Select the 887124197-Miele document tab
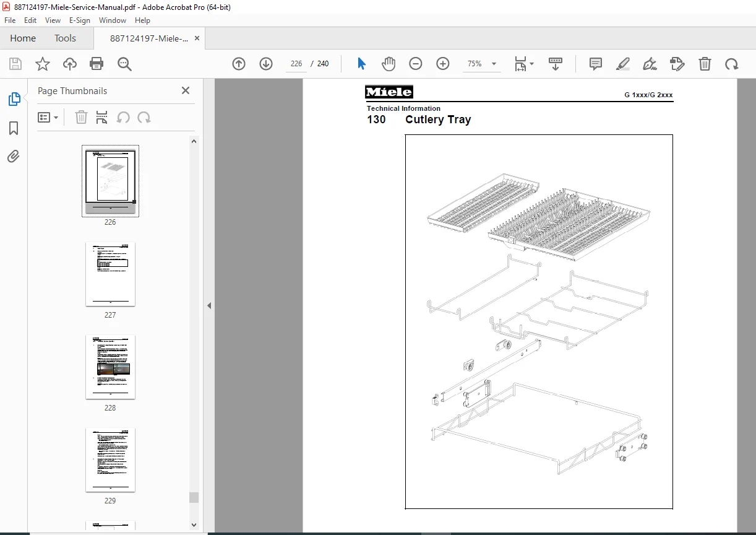 pyautogui.click(x=149, y=38)
